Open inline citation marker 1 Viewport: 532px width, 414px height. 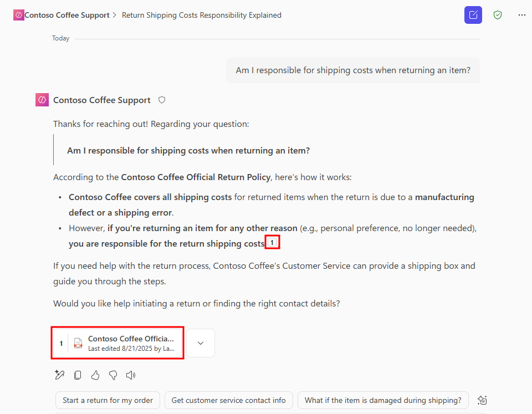coord(272,243)
